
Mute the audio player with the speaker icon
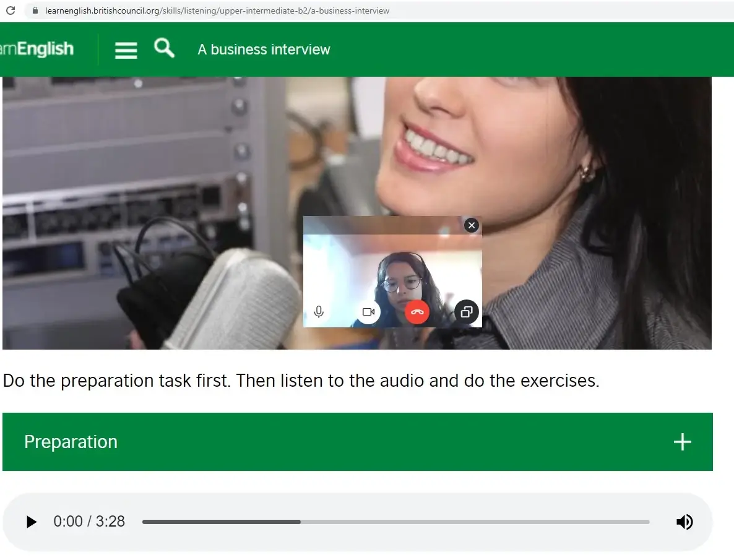coord(684,522)
